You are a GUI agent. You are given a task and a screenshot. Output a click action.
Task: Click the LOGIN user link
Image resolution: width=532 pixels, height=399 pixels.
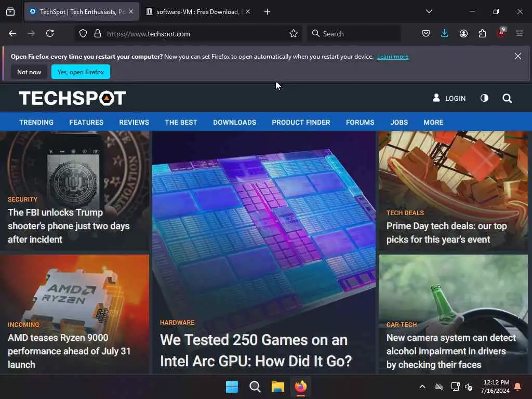(x=449, y=98)
